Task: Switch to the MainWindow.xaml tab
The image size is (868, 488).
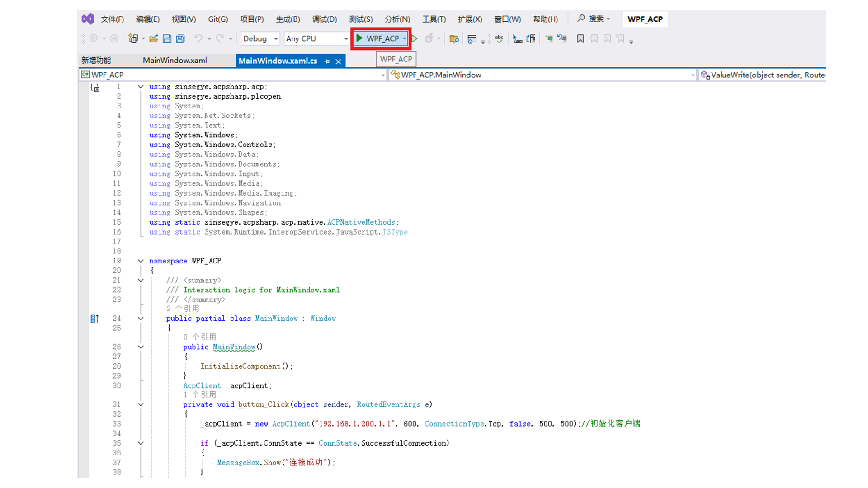Action: tap(175, 61)
